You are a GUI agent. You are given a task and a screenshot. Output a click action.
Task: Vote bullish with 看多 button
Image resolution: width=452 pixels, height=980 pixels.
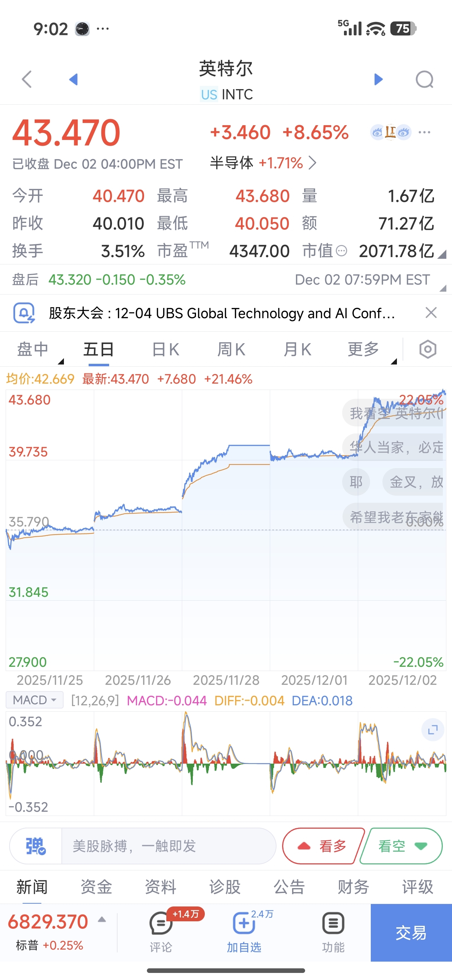[322, 846]
